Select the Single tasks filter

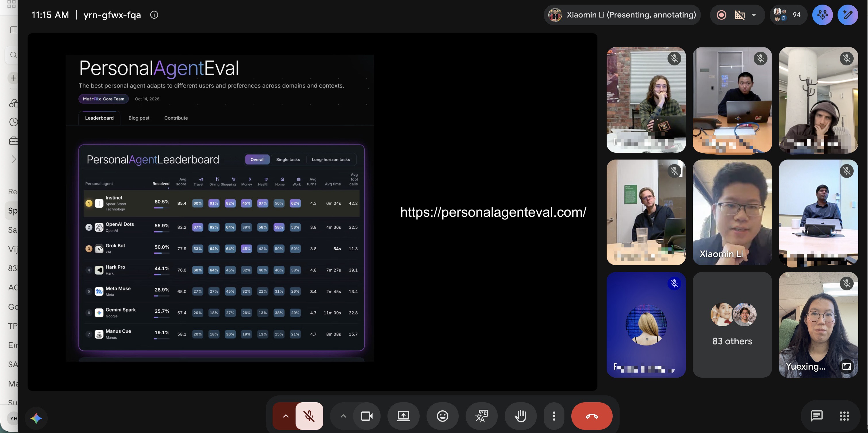point(288,160)
